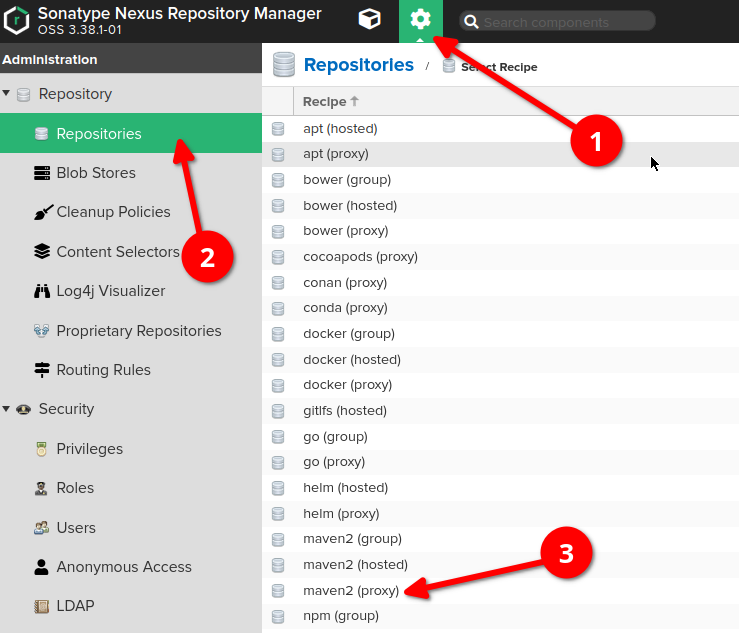Open the Administration gear icon
Image resolution: width=739 pixels, height=633 pixels.
click(420, 20)
